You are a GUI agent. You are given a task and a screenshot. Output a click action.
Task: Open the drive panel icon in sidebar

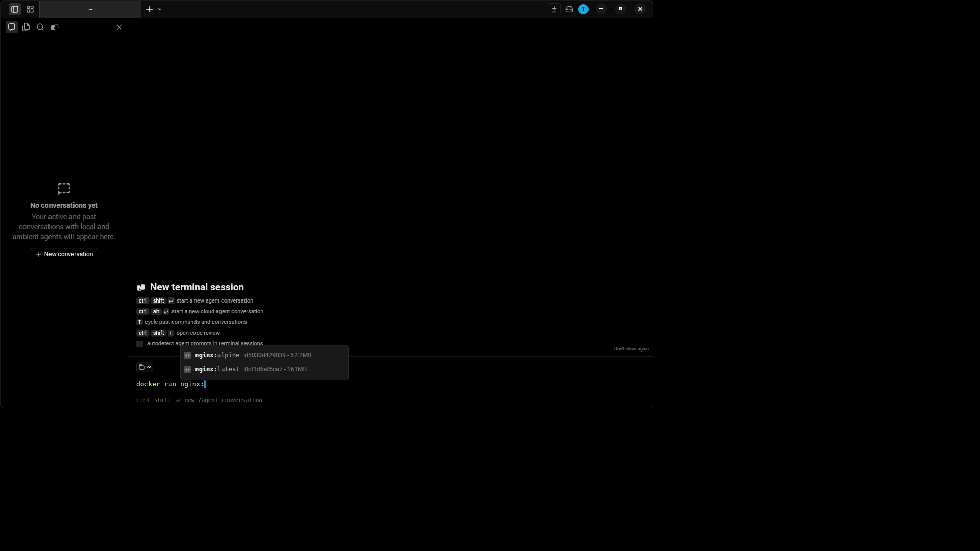tap(55, 27)
